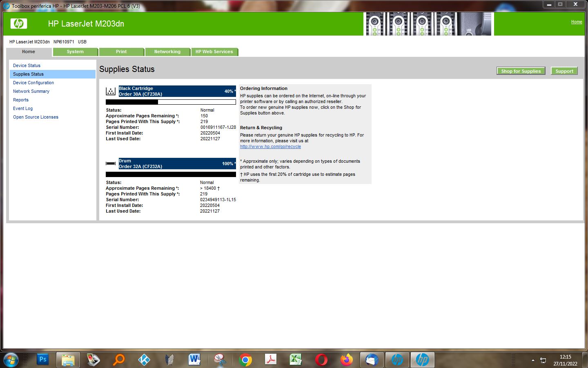The image size is (588, 368).
Task: Click the Black Cartridge 40% level bar
Action: point(171,102)
